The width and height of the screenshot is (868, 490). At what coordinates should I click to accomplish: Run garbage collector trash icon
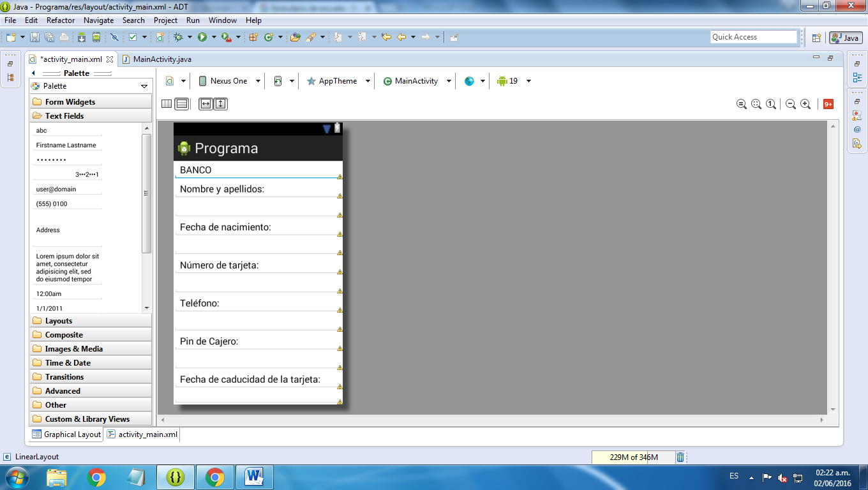pyautogui.click(x=680, y=457)
